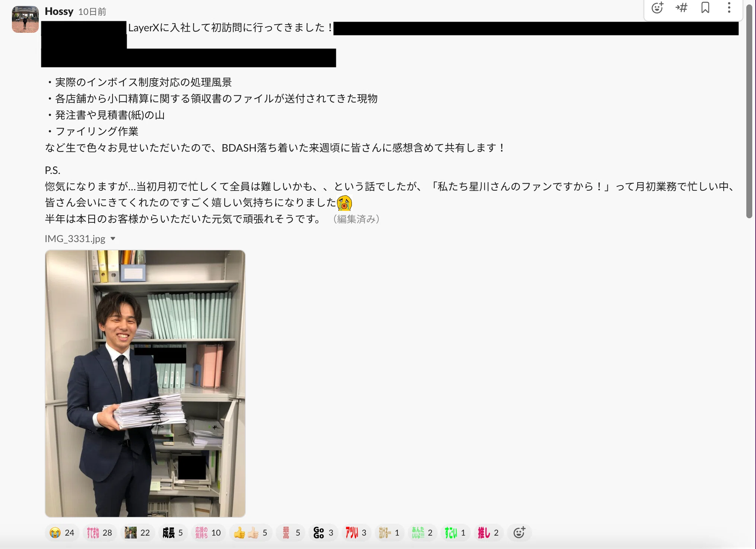Add a new reaction via smiley plus button
This screenshot has height=549, width=756.
click(x=519, y=533)
